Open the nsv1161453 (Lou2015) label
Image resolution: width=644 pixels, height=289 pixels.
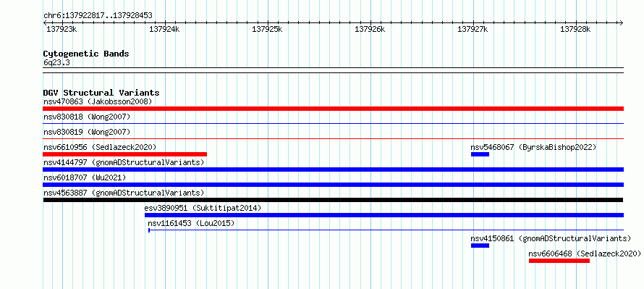coord(192,223)
